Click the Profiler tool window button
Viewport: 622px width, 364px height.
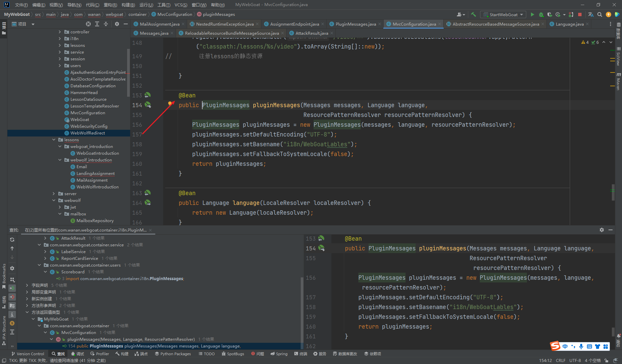click(99, 354)
